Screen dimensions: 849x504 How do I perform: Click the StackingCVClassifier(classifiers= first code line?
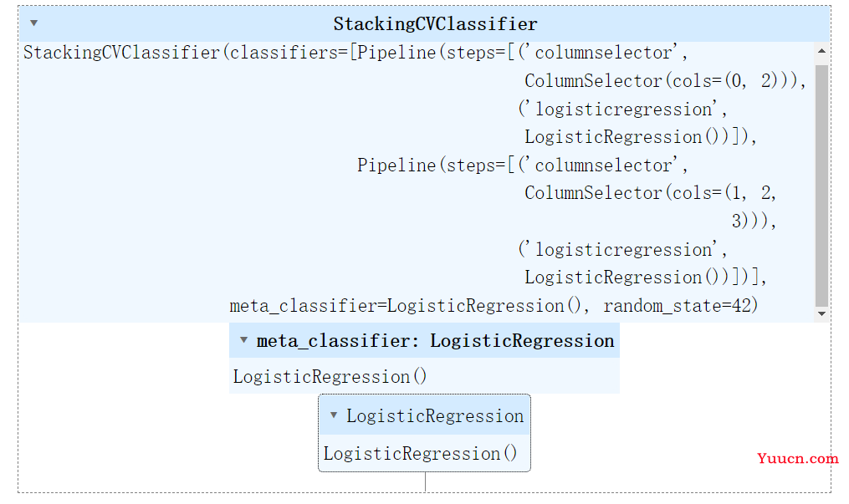pyautogui.click(x=355, y=53)
